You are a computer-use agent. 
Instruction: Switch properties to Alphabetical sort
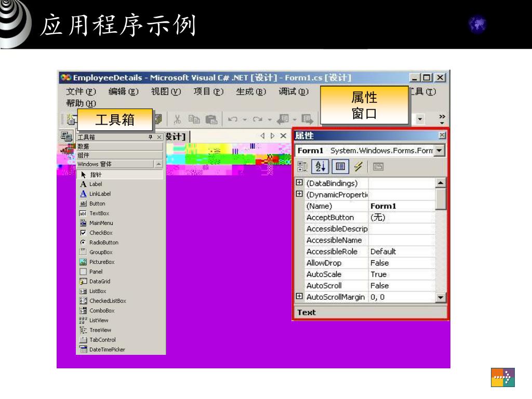coord(320,167)
